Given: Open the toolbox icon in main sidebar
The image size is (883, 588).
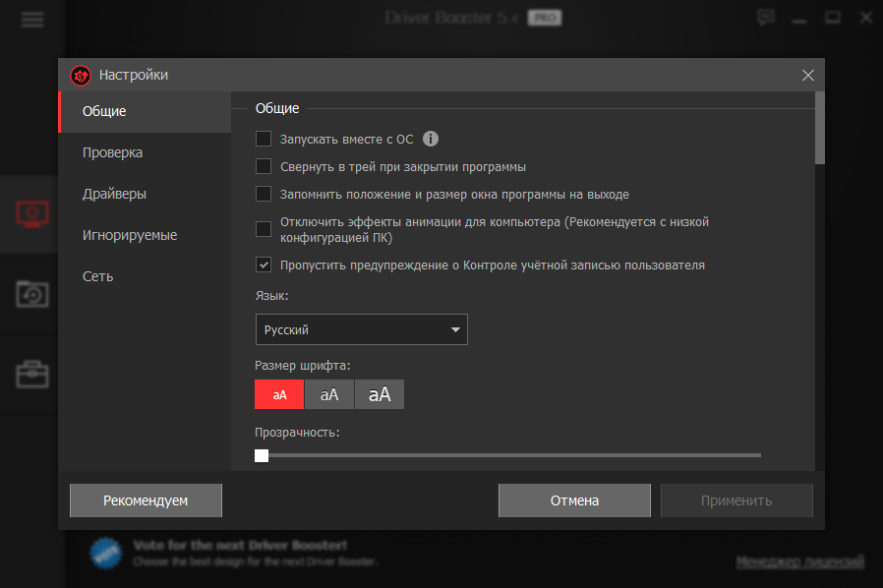Looking at the screenshot, I should (x=32, y=375).
